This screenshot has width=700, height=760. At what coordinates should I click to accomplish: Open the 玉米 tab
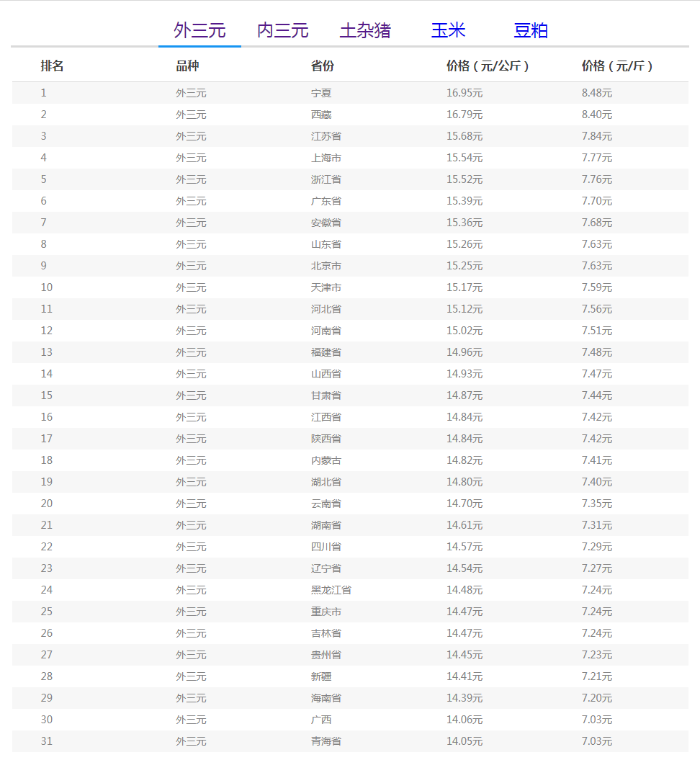448,30
